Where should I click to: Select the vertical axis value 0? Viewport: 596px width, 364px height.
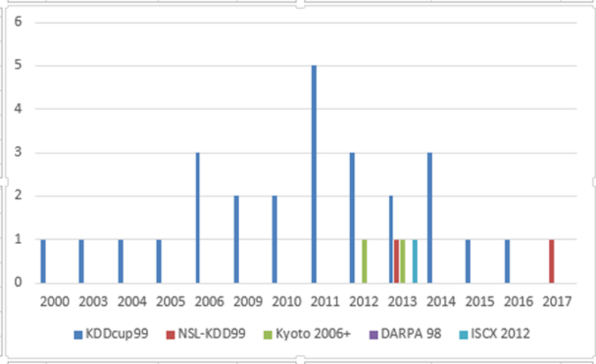18,282
